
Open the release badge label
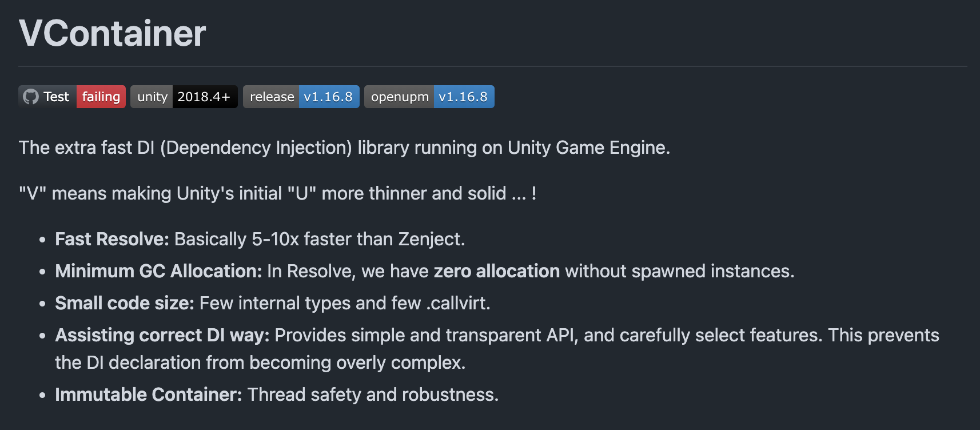pos(272,97)
